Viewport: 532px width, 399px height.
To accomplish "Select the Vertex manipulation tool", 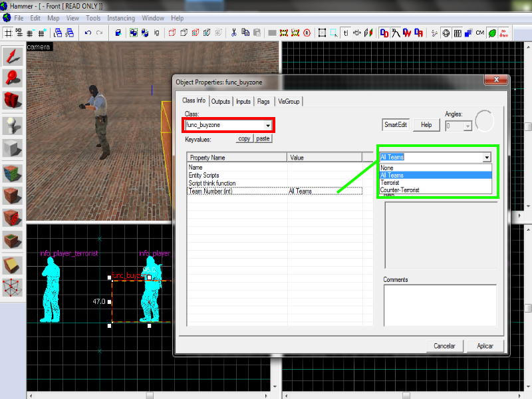I will pos(13,288).
